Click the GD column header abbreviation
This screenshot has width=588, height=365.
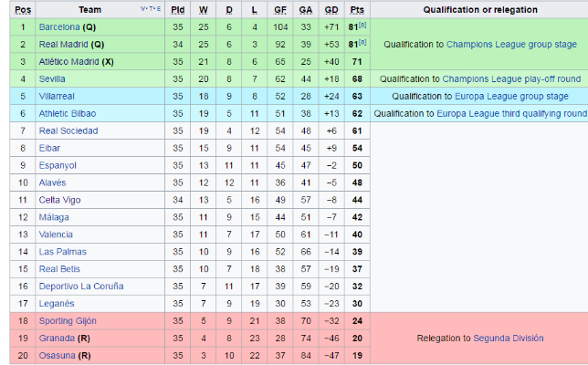331,10
